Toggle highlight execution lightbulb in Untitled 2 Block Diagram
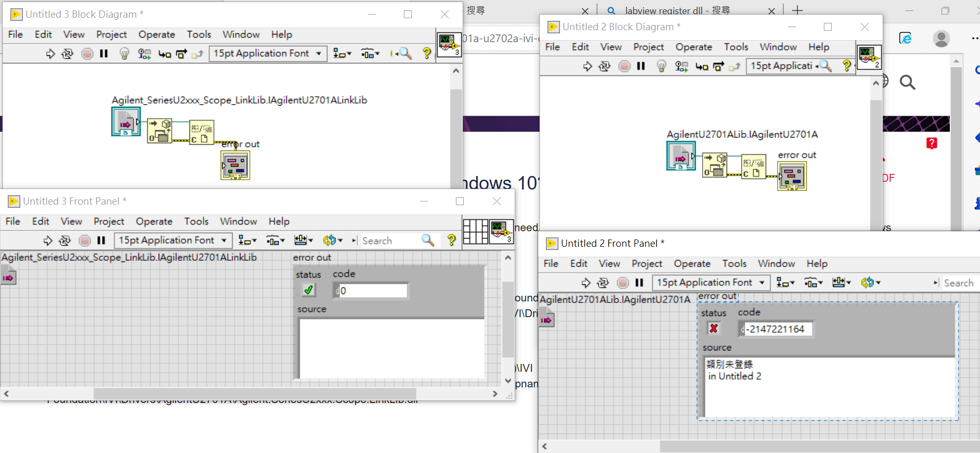The image size is (980, 453). pyautogui.click(x=661, y=66)
